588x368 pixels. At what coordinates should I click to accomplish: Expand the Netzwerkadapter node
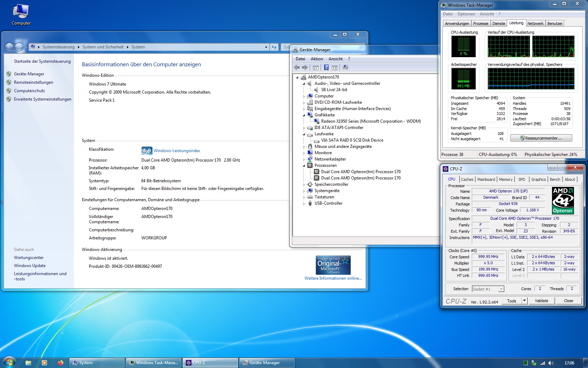tap(304, 159)
